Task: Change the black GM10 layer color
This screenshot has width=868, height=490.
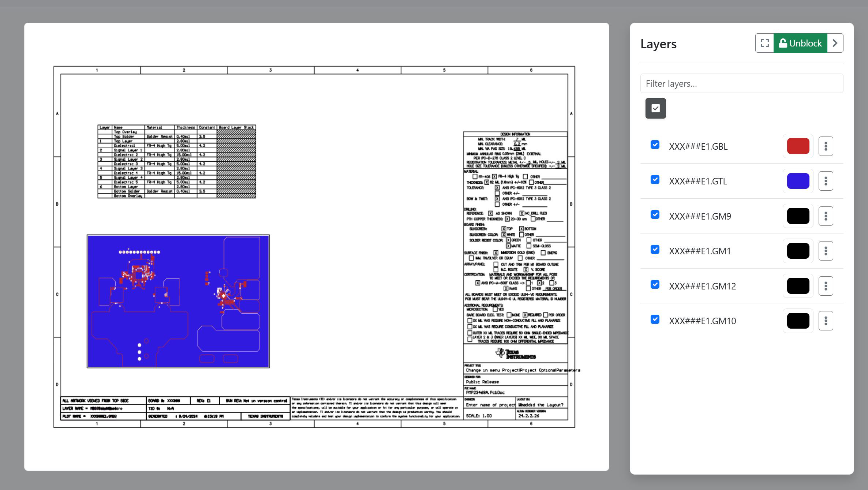Action: (798, 321)
